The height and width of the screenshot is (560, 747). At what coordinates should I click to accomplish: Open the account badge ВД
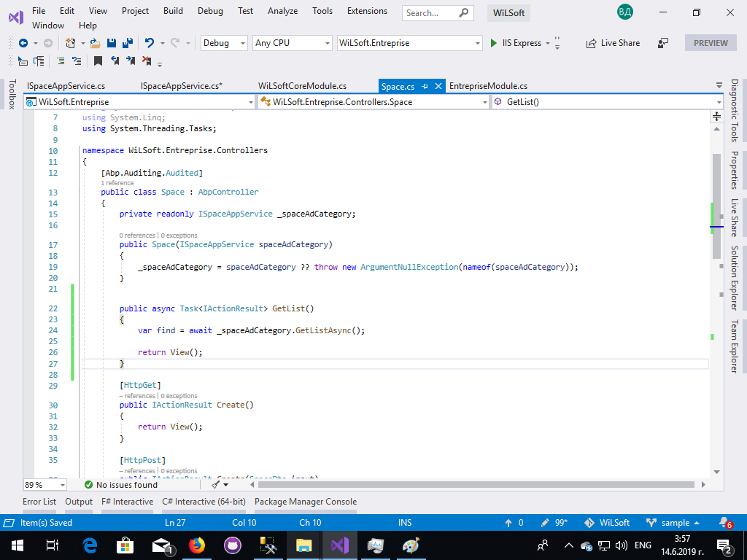624,12
